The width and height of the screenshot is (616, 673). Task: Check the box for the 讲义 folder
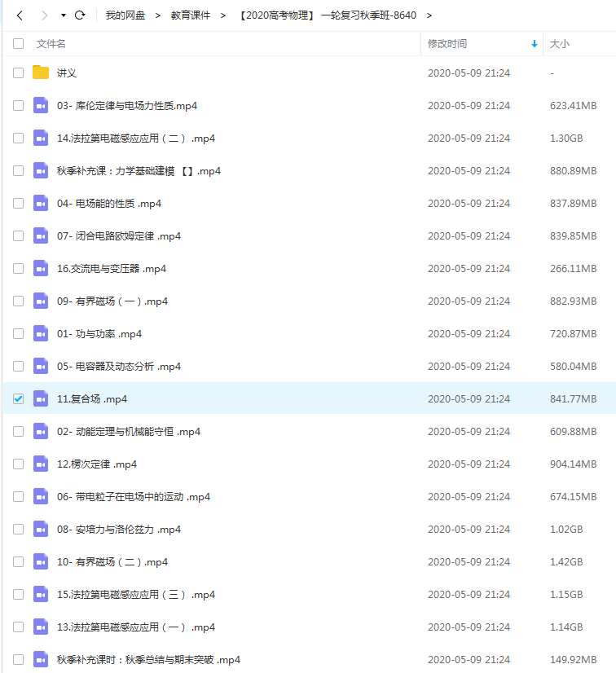coord(18,73)
